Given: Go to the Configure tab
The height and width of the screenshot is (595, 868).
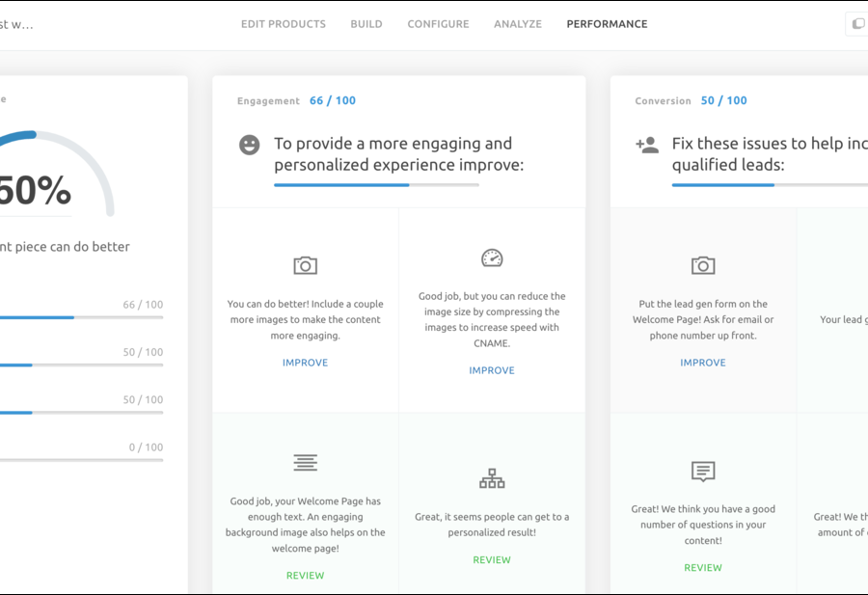Looking at the screenshot, I should [x=438, y=24].
